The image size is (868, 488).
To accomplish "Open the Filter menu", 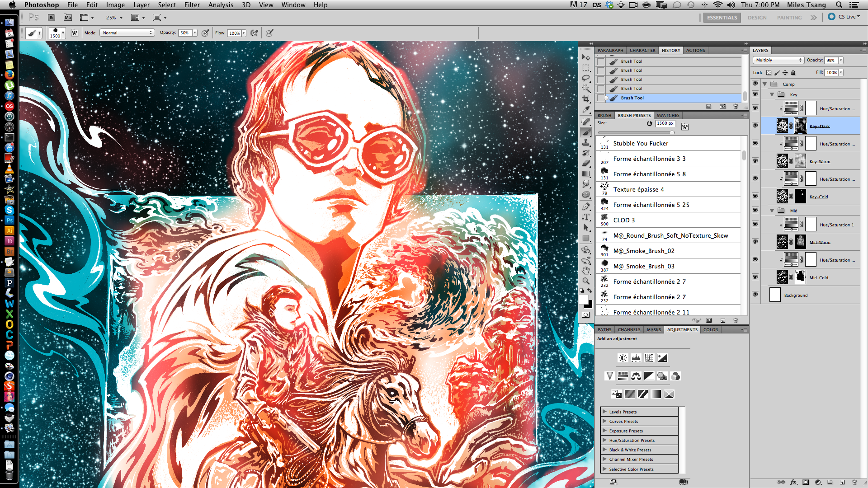I will [192, 5].
